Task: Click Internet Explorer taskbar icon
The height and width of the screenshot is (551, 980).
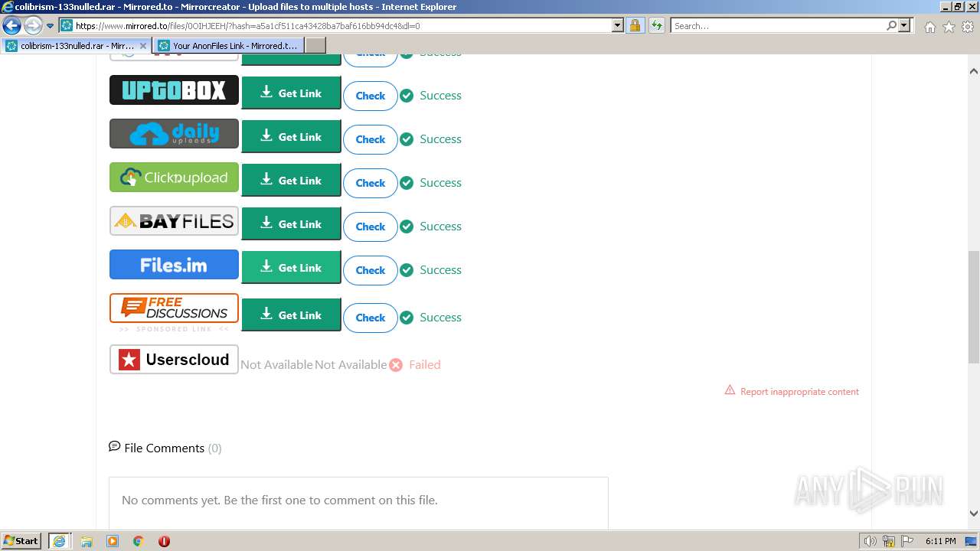Action: click(59, 541)
